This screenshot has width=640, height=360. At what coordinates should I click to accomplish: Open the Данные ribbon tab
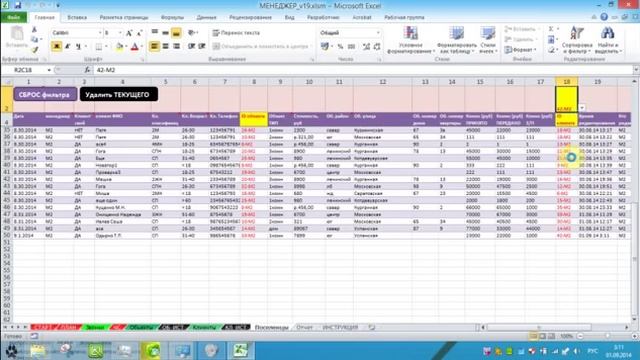[x=206, y=18]
